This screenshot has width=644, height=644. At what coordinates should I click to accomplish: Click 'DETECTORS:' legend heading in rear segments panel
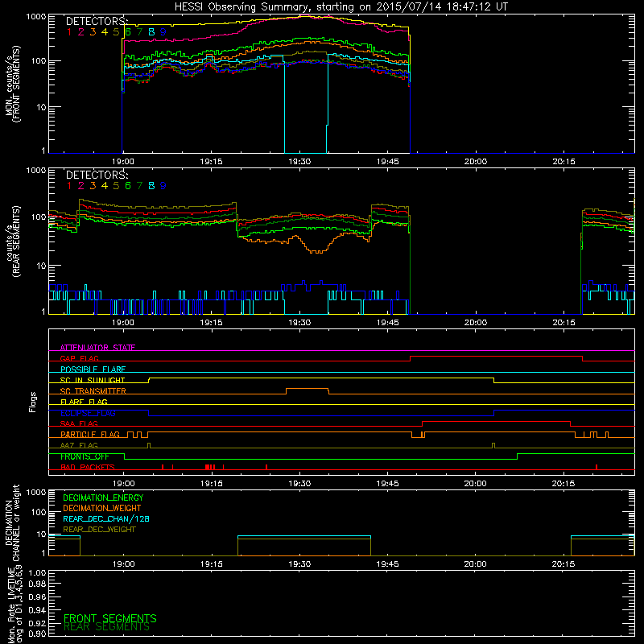tap(97, 175)
